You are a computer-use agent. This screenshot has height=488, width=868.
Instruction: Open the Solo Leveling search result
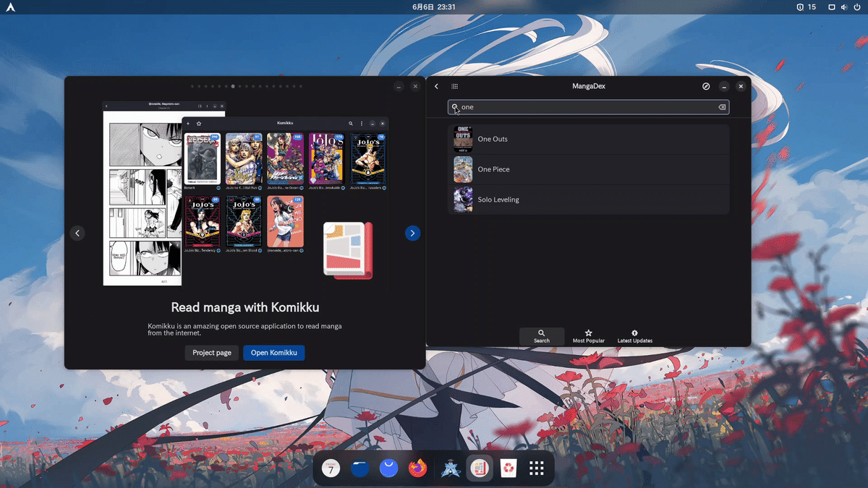tap(588, 200)
